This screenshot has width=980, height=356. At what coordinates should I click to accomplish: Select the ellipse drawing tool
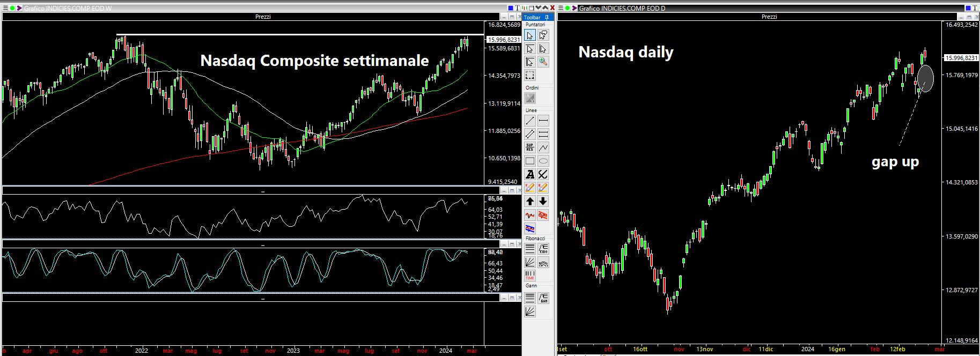coord(543,161)
